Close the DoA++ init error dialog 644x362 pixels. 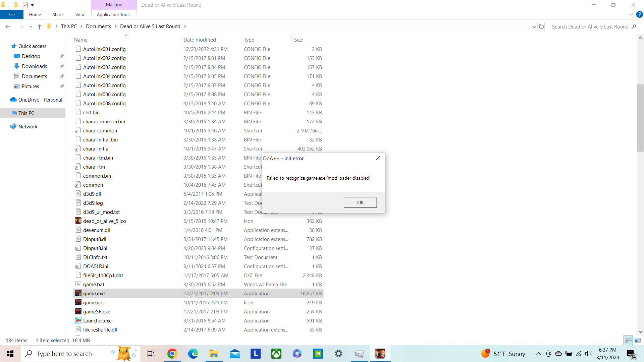click(x=378, y=158)
